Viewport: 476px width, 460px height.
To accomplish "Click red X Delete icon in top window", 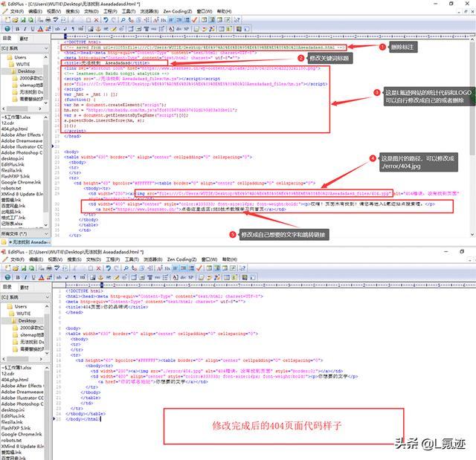I will click(x=96, y=20).
